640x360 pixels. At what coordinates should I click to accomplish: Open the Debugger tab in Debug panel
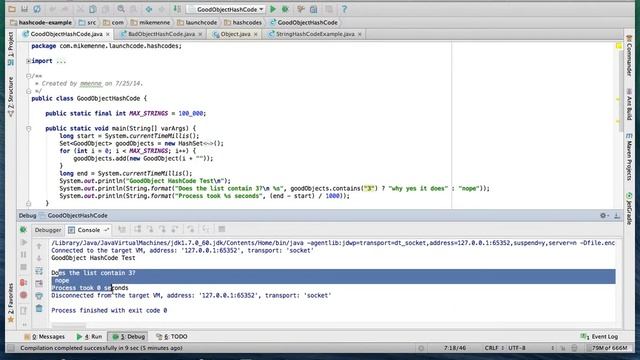48,230
